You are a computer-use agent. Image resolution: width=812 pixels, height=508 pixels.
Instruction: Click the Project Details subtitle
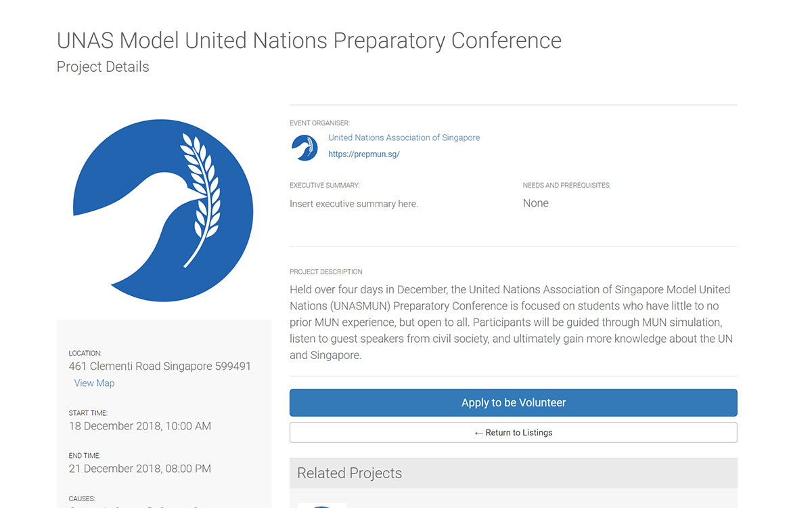tap(103, 67)
